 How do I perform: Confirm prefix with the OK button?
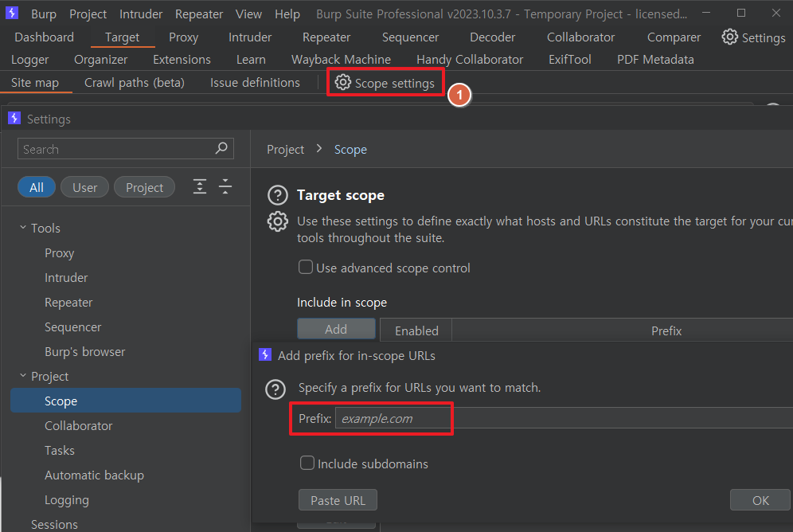(760, 500)
